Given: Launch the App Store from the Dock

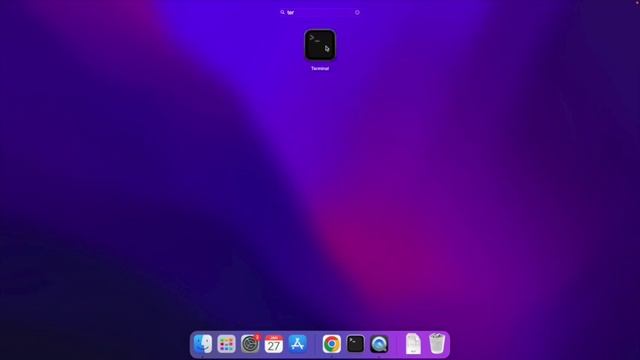Looking at the screenshot, I should (298, 344).
